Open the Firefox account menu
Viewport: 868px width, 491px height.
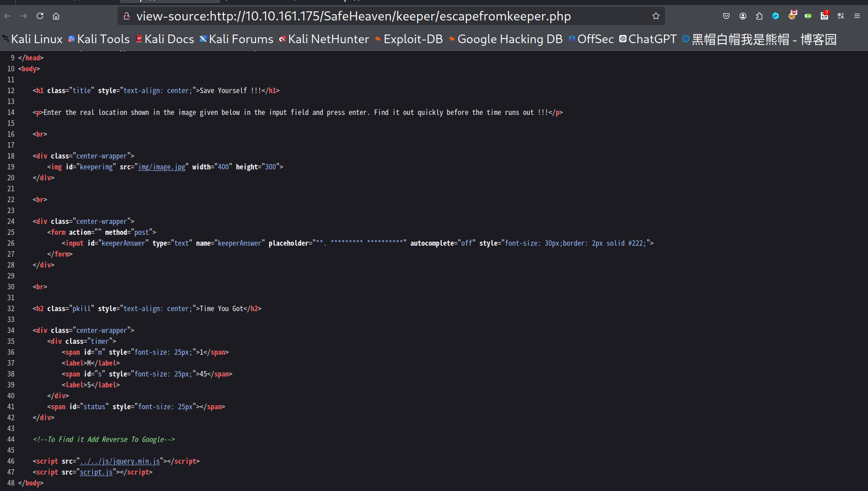coord(743,16)
